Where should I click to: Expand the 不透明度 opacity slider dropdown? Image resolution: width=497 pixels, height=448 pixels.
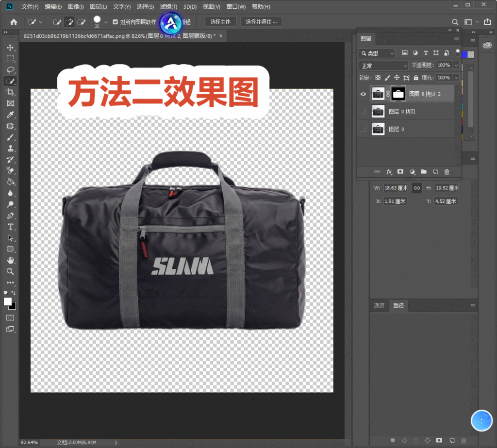(x=456, y=66)
